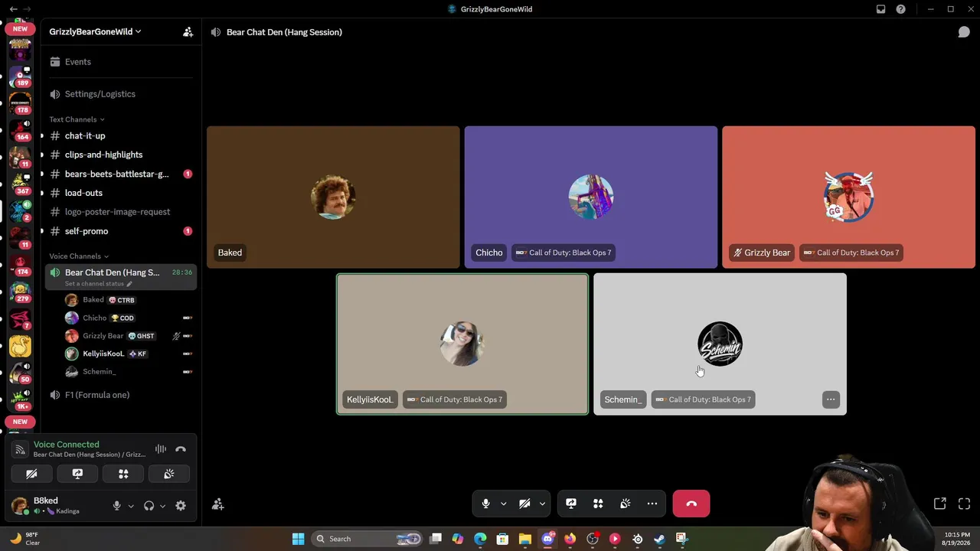Open the self-promo channel
This screenshot has height=551, width=980.
[x=121, y=231]
